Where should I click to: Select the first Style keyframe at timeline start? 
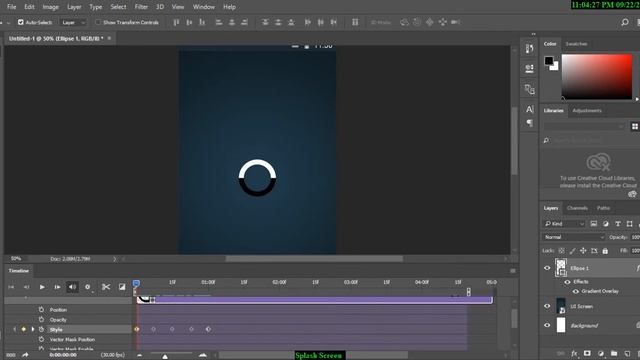[x=137, y=329]
